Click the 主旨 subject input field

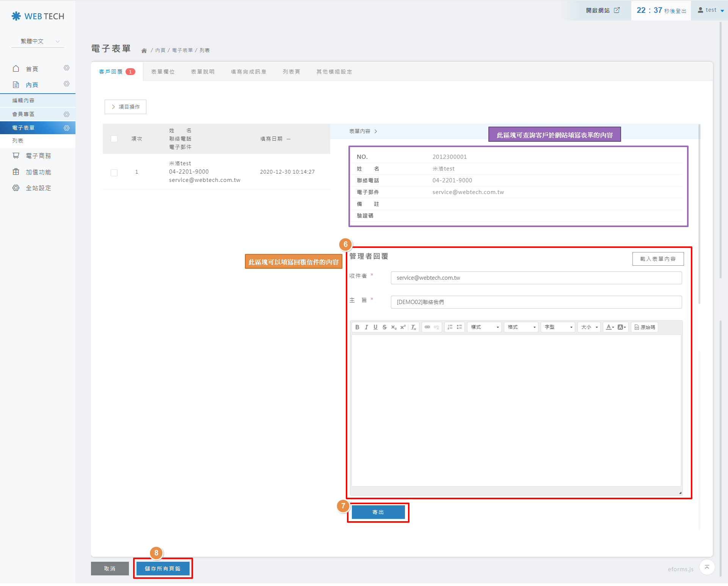[x=536, y=302]
